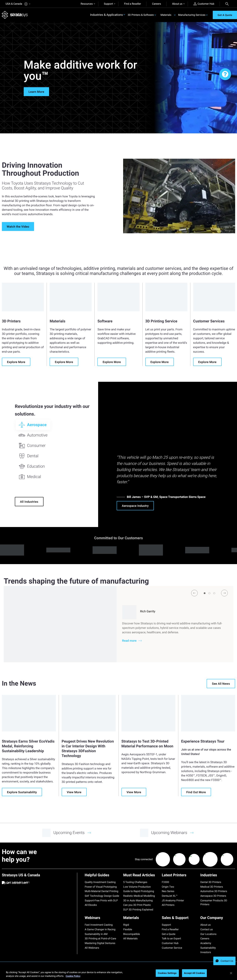Click Watch the Video button
The height and width of the screenshot is (980, 237).
18,226
